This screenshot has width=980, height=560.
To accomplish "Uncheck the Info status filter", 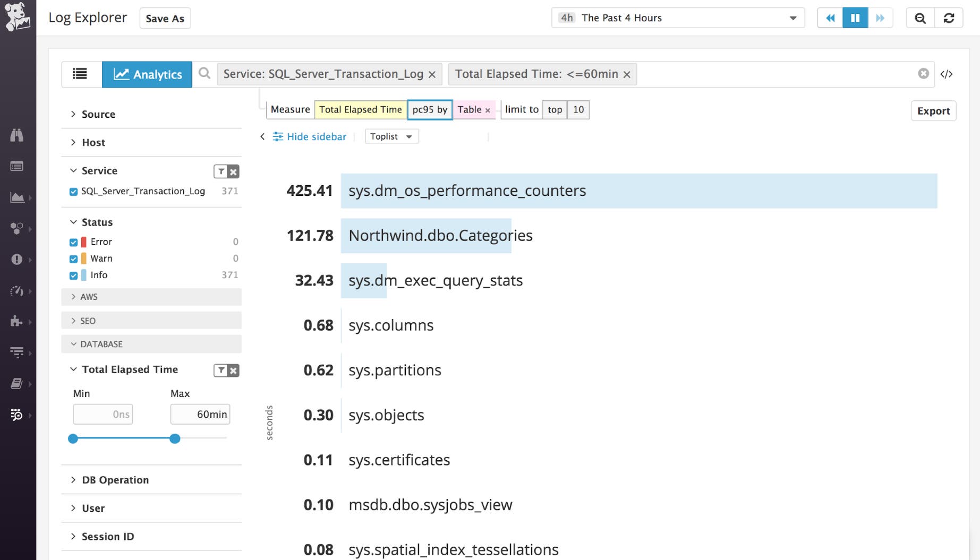I will 73,275.
